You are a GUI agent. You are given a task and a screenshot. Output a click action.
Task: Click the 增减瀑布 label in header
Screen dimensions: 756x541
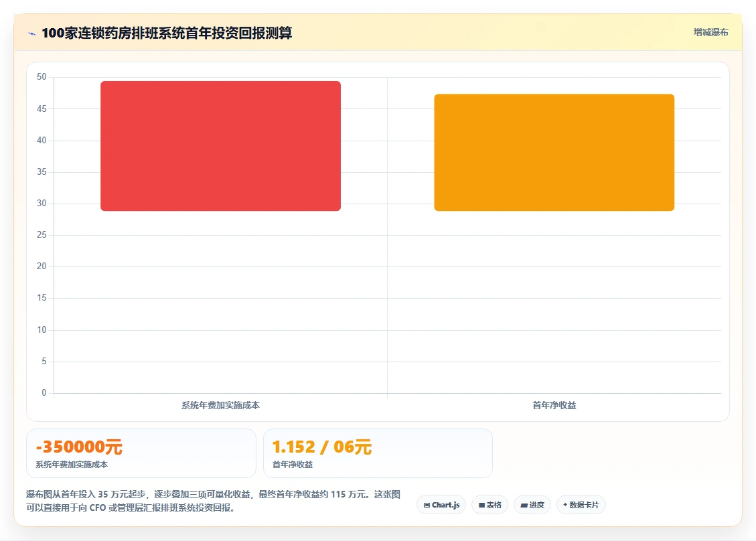click(x=710, y=32)
